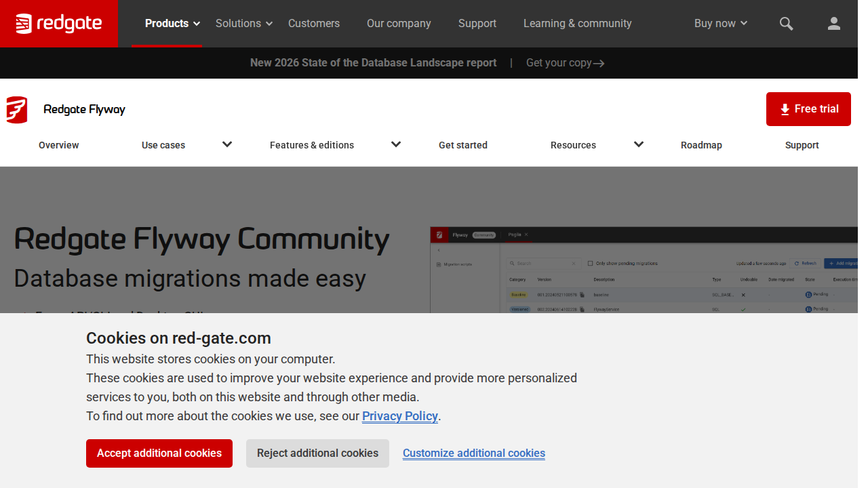Open the Buy now dropdown
Screen dimensions: 868x488
tap(720, 24)
